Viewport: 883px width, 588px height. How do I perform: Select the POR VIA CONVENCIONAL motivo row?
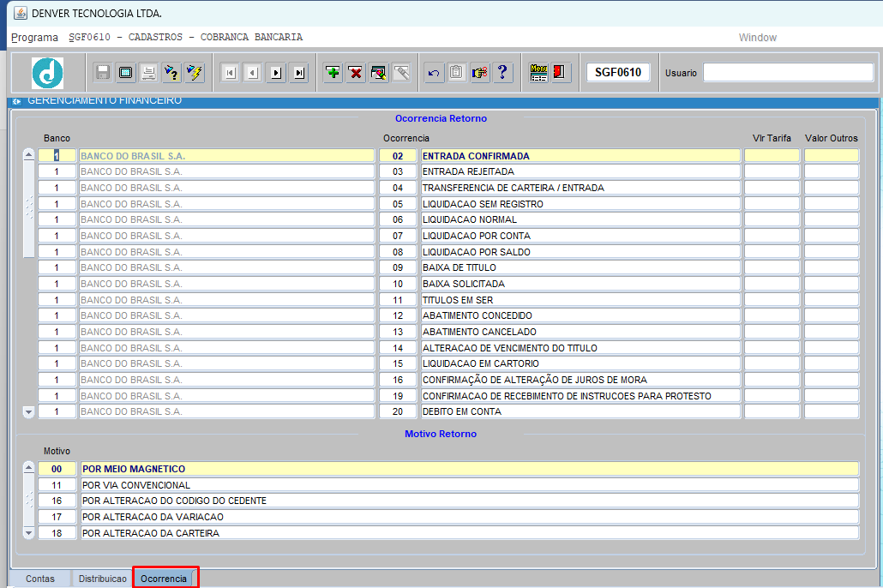point(468,485)
